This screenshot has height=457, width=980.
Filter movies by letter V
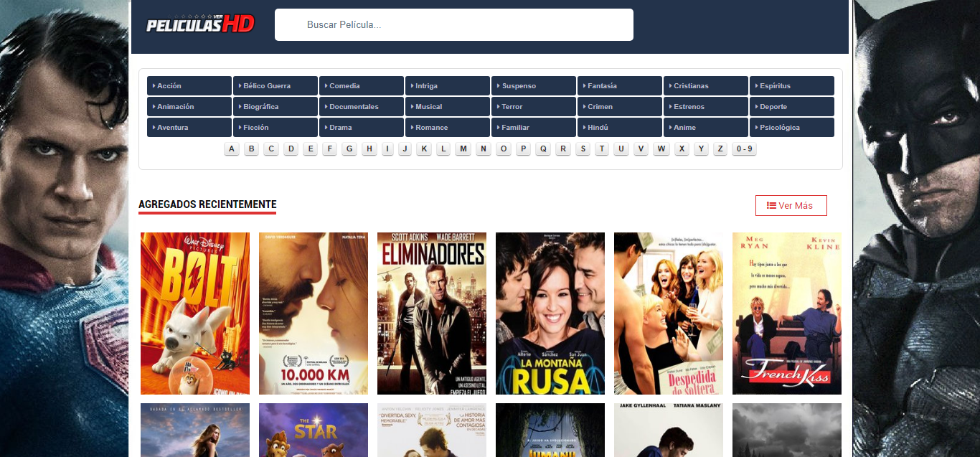(641, 149)
